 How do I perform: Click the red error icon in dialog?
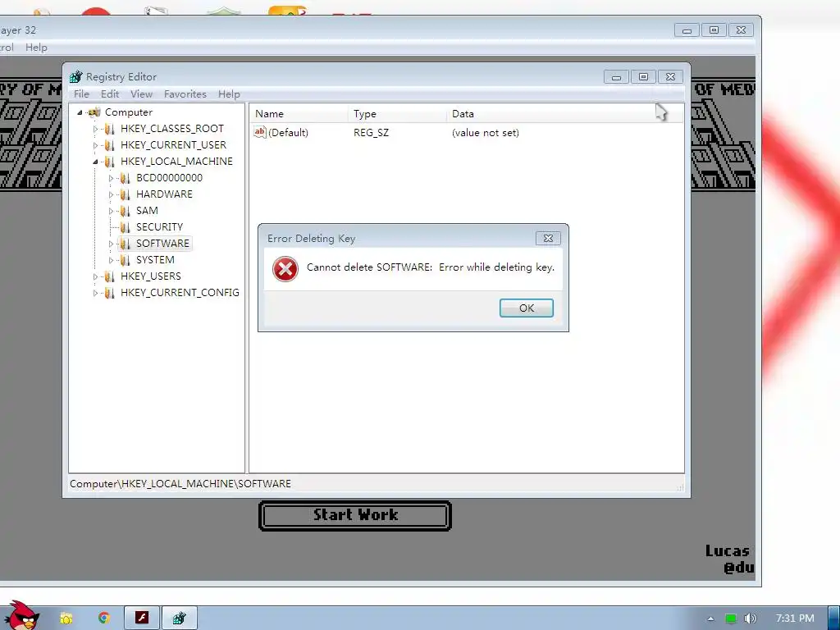[285, 269]
